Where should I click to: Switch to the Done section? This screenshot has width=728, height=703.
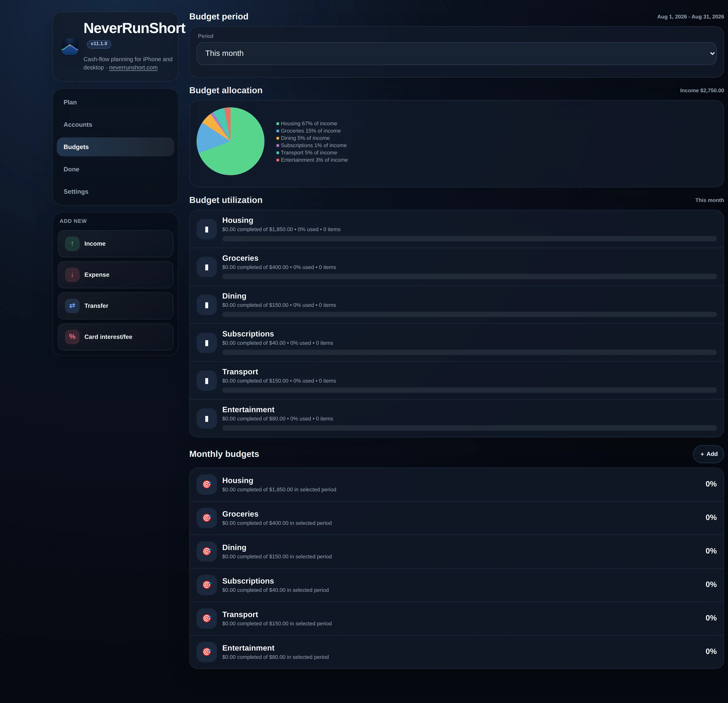click(116, 169)
